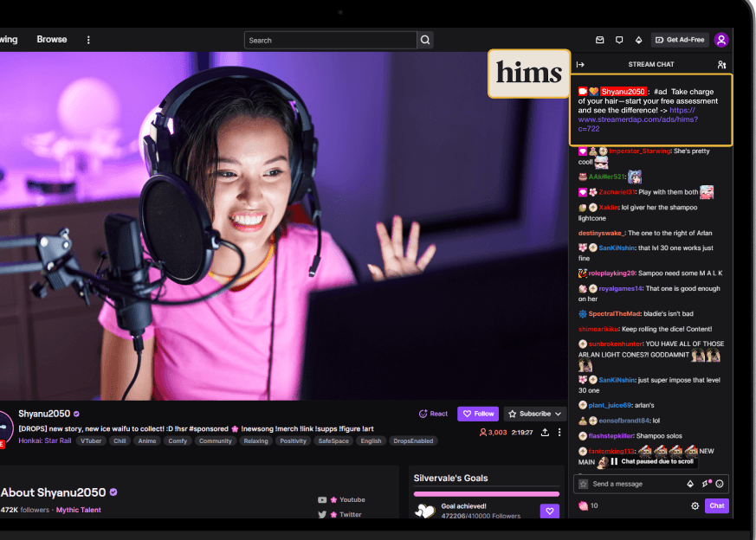This screenshot has width=756, height=540.
Task: Open Xaklin's username in chat
Action: click(609, 208)
